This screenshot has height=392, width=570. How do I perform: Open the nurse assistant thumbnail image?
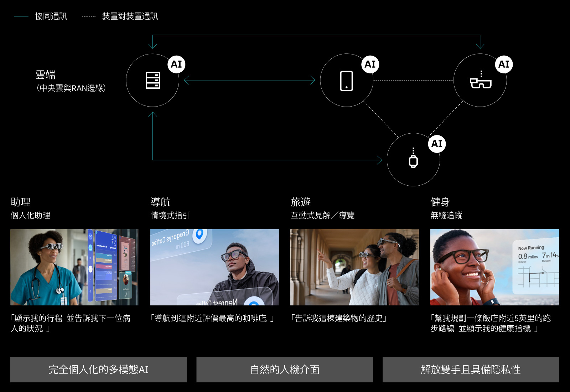tap(74, 267)
